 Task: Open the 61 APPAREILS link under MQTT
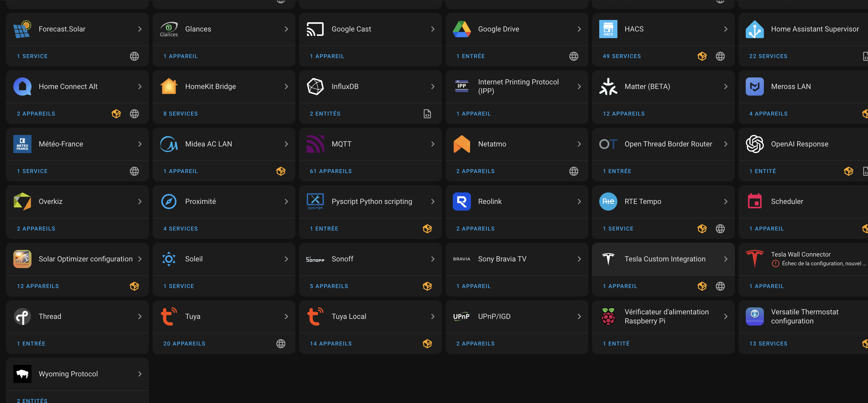point(330,171)
